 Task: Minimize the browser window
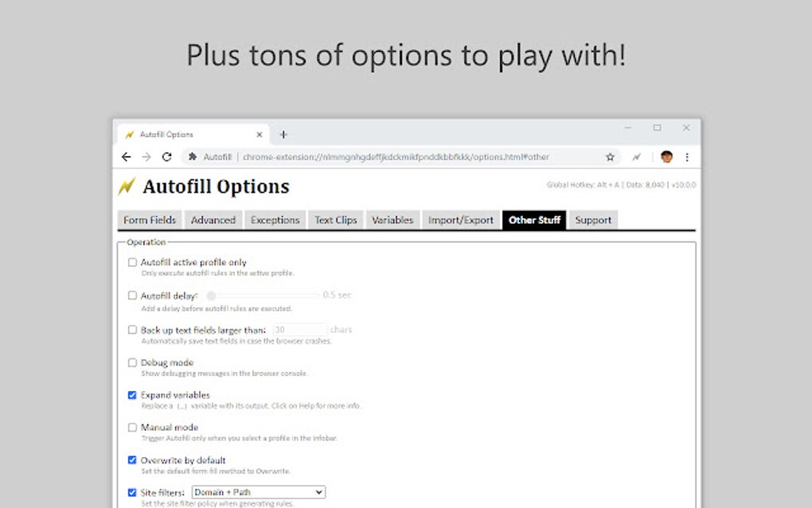(x=628, y=127)
